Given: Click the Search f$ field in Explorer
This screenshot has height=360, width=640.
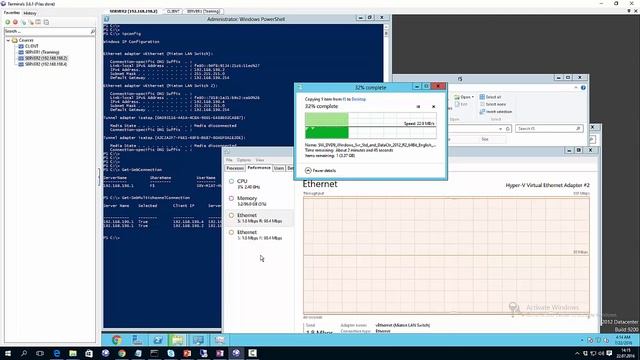Looking at the screenshot, I should coord(549,129).
